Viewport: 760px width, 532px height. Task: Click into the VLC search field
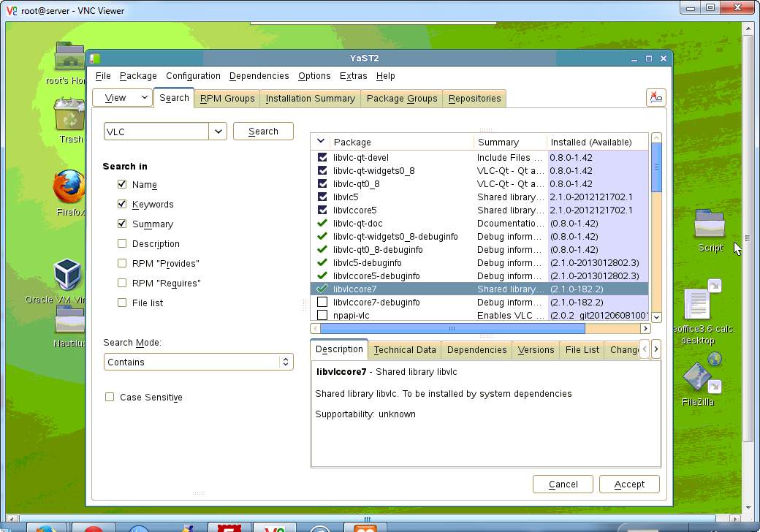(156, 132)
